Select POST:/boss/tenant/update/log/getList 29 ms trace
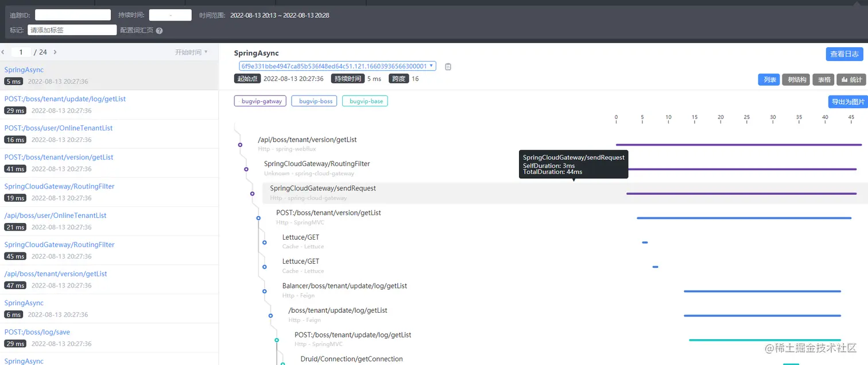The width and height of the screenshot is (868, 365). point(109,105)
